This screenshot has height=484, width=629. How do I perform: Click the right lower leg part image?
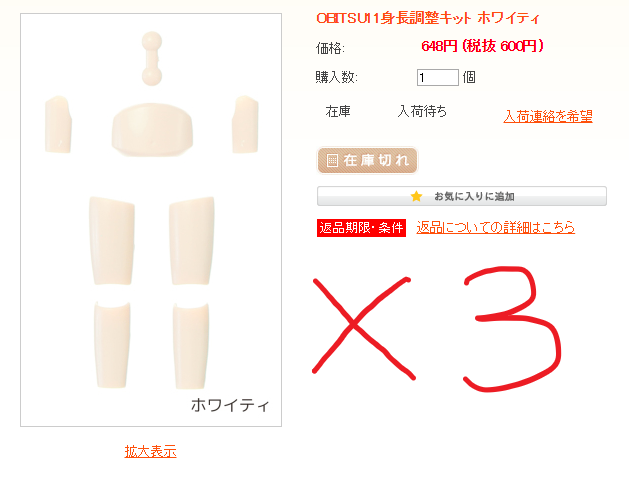tap(191, 346)
